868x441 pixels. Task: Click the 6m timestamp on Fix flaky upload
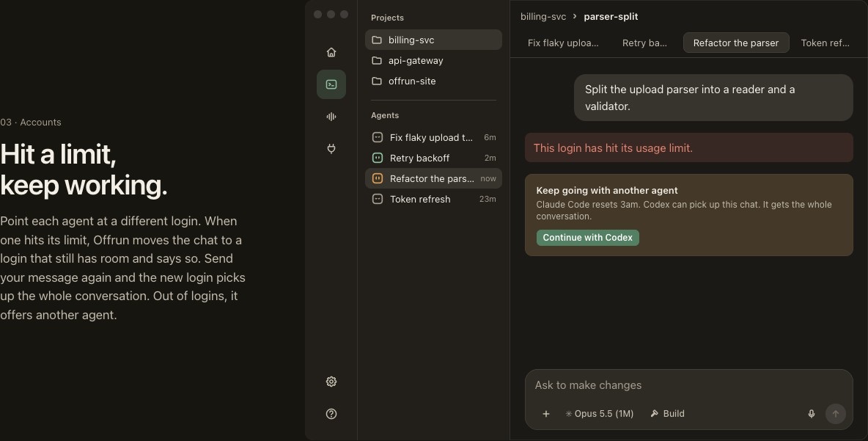[x=490, y=137]
